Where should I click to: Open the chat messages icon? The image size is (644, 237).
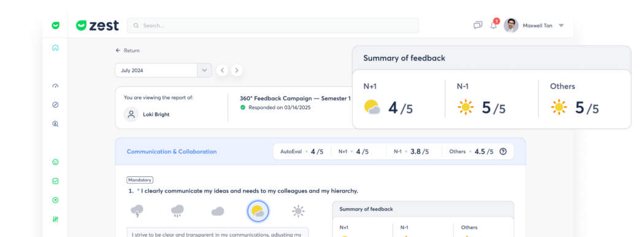pyautogui.click(x=478, y=26)
